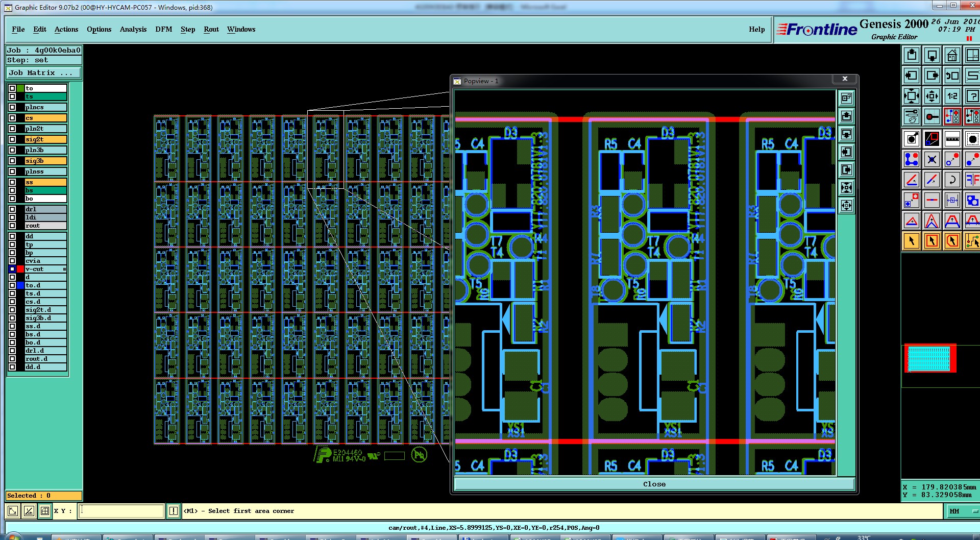Click the Step menu

click(x=188, y=29)
